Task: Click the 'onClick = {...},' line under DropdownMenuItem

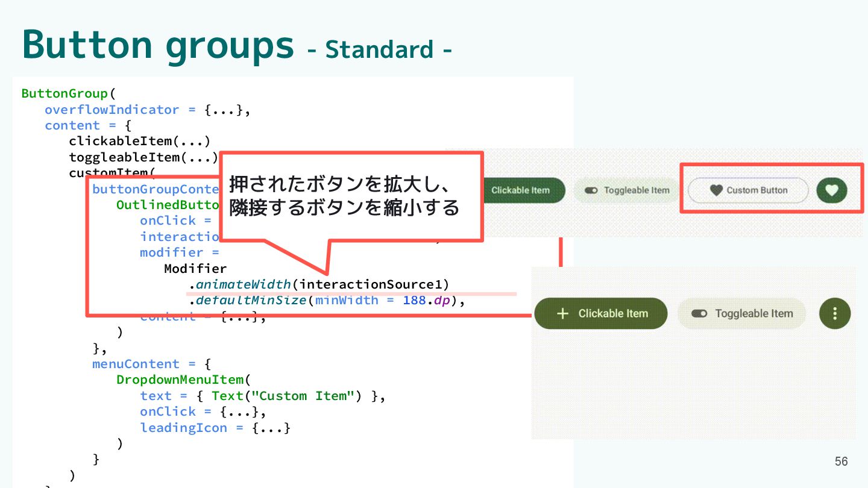Action: tap(203, 411)
